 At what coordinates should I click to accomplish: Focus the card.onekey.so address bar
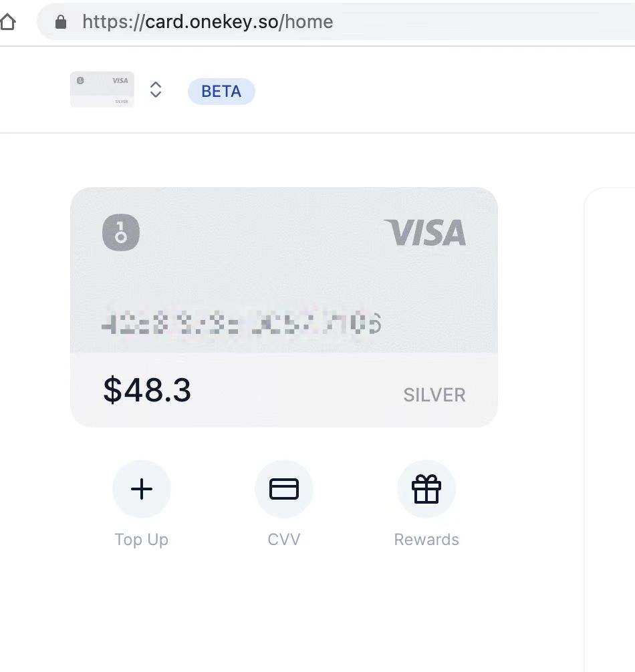click(x=336, y=22)
